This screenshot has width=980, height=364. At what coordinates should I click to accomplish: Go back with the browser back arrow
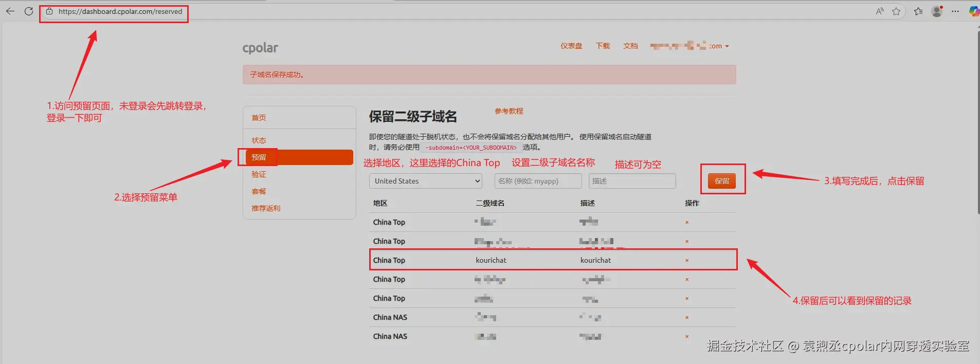(10, 11)
